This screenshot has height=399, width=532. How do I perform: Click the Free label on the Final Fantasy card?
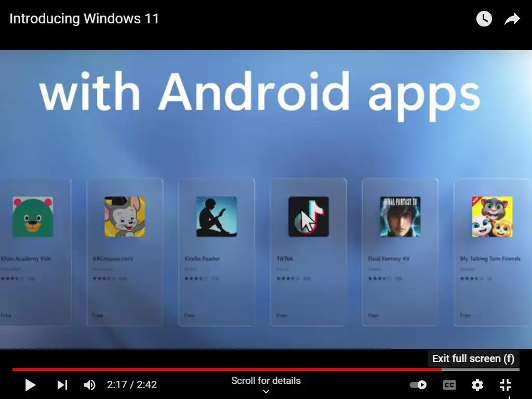tap(373, 315)
